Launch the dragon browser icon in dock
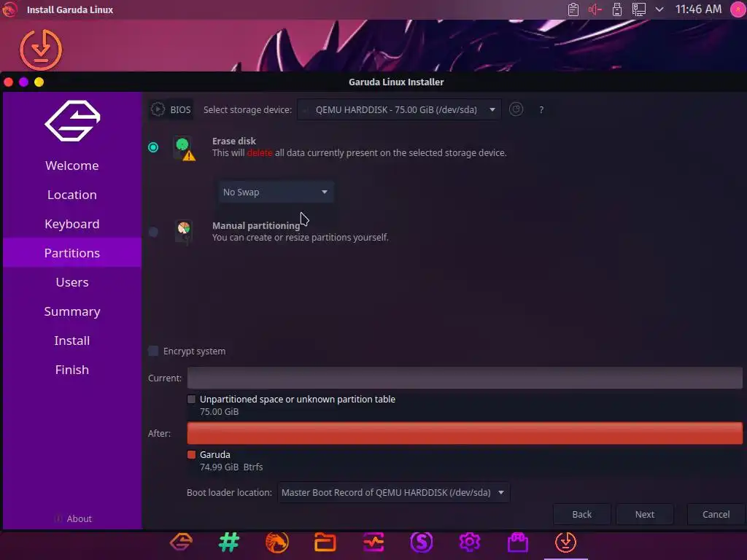Screen dimensions: 747x560 (x=276, y=542)
